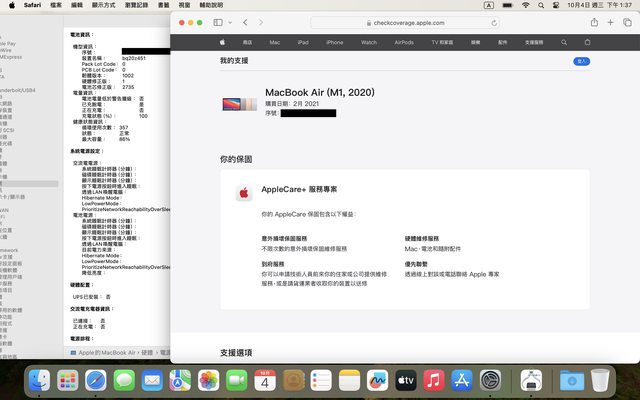This screenshot has height=400, width=640.
Task: Reload the page with the refresh icon
Action: point(494,23)
